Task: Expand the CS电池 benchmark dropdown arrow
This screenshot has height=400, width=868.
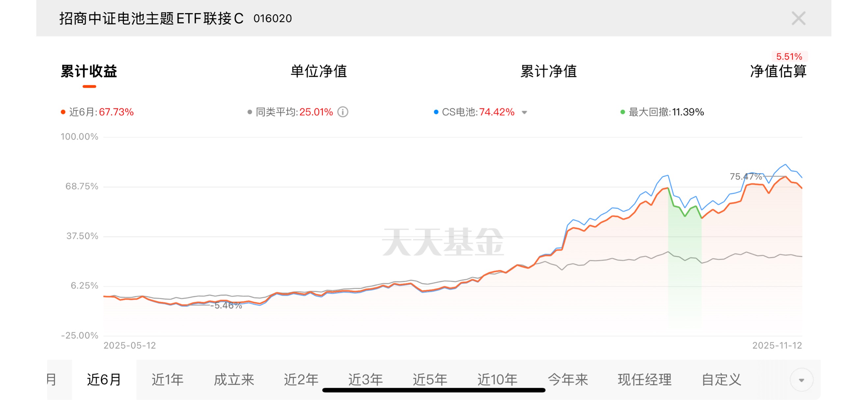Action: point(524,112)
